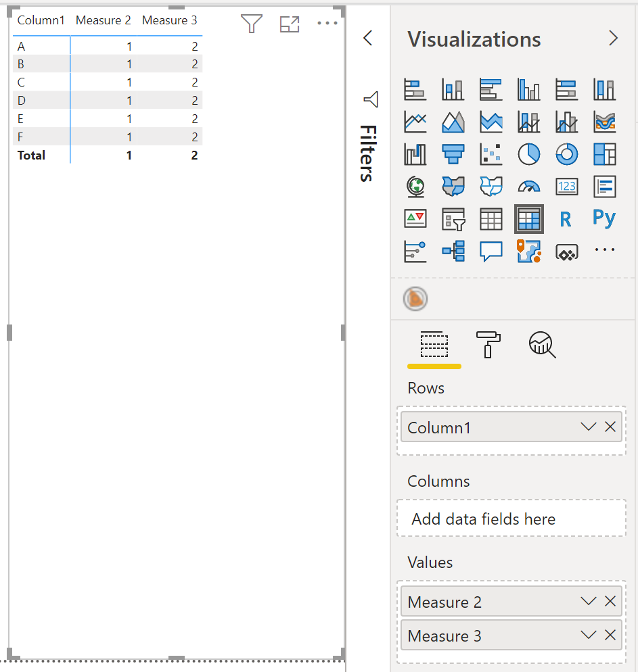Select the Stacked bar chart visual
The width and height of the screenshot is (638, 672).
(x=415, y=89)
